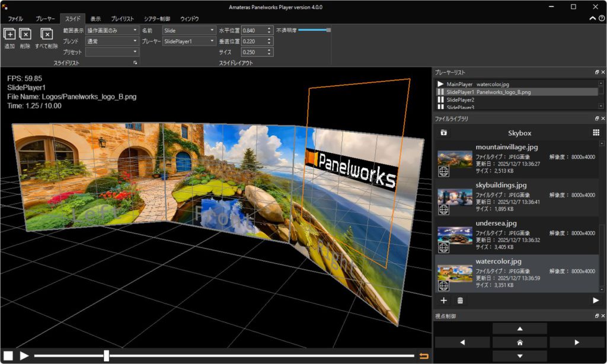Open the プレーヤー SlidePlayer1 dropdown
Image resolution: width=607 pixels, height=364 pixels.
point(189,41)
